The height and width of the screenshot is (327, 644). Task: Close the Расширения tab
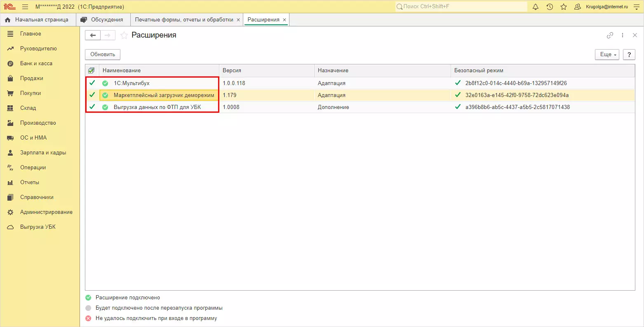pyautogui.click(x=284, y=20)
